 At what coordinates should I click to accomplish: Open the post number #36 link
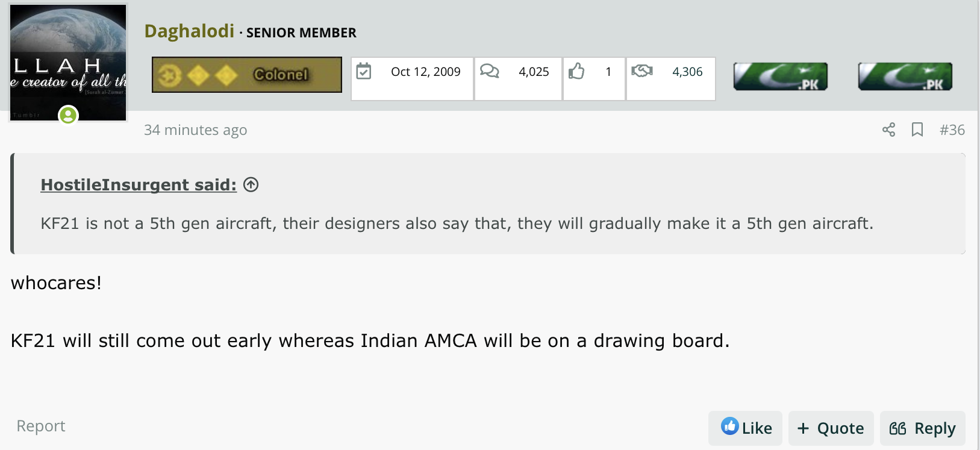point(952,130)
